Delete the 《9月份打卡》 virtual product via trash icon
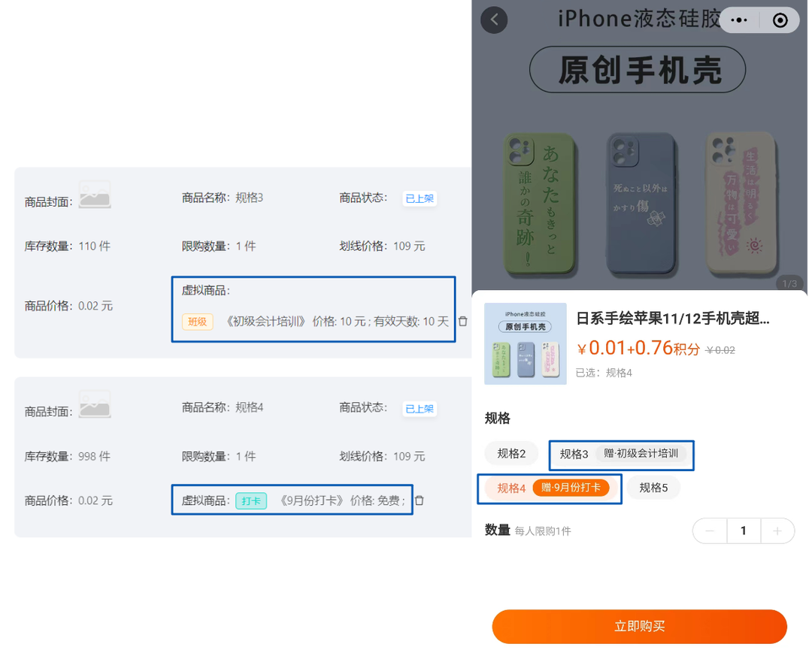This screenshot has height=653, width=812. [421, 500]
